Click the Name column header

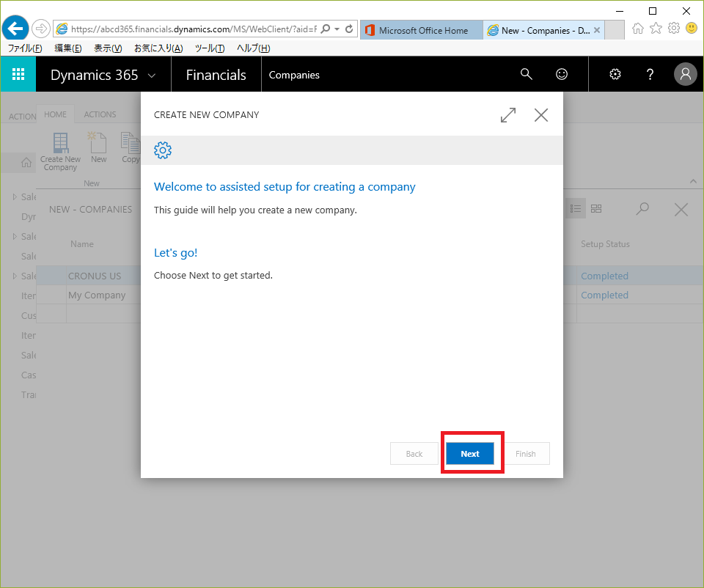click(81, 243)
